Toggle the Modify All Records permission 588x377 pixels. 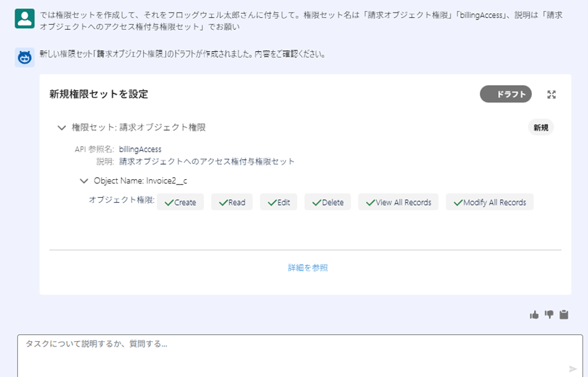490,202
